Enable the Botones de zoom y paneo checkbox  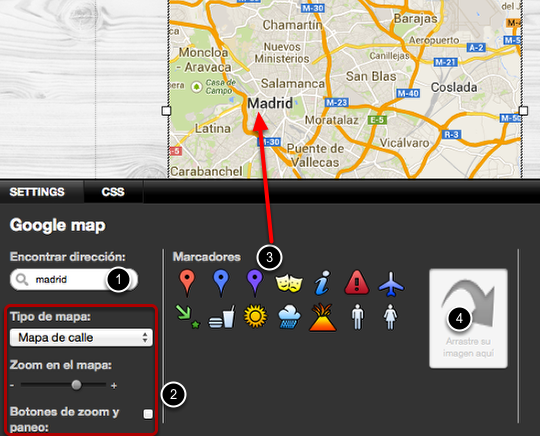point(148,414)
